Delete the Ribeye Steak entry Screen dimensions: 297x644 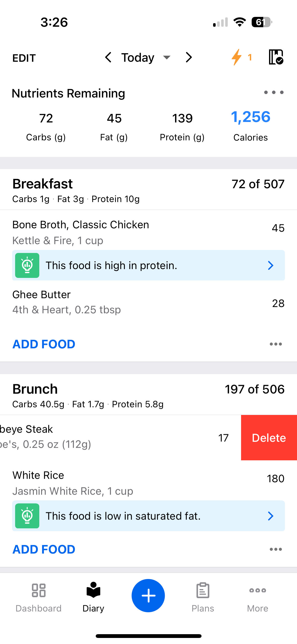pyautogui.click(x=269, y=438)
